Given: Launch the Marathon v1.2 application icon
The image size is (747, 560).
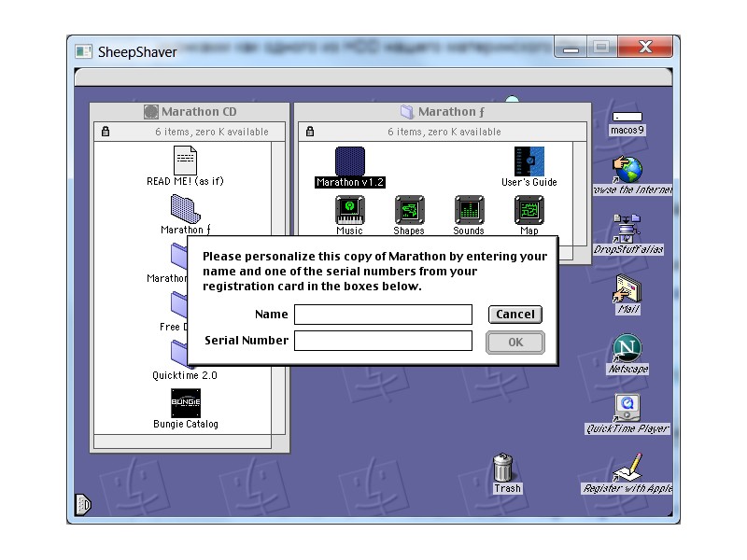Looking at the screenshot, I should coord(350,161).
